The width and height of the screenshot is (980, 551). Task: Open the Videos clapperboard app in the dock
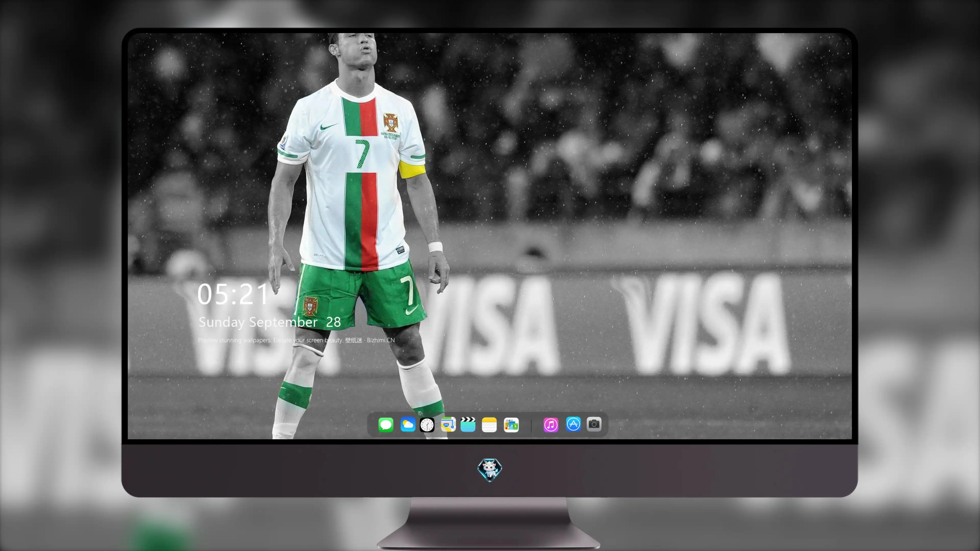468,424
